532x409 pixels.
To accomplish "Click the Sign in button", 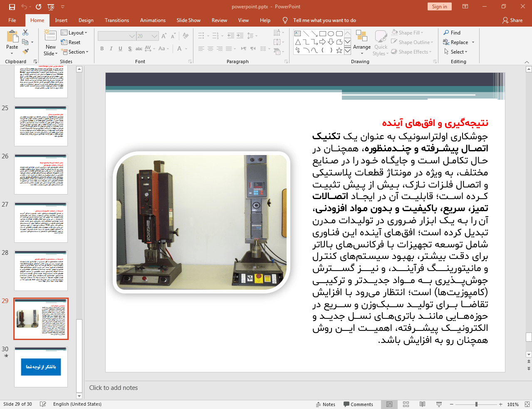I will [439, 7].
